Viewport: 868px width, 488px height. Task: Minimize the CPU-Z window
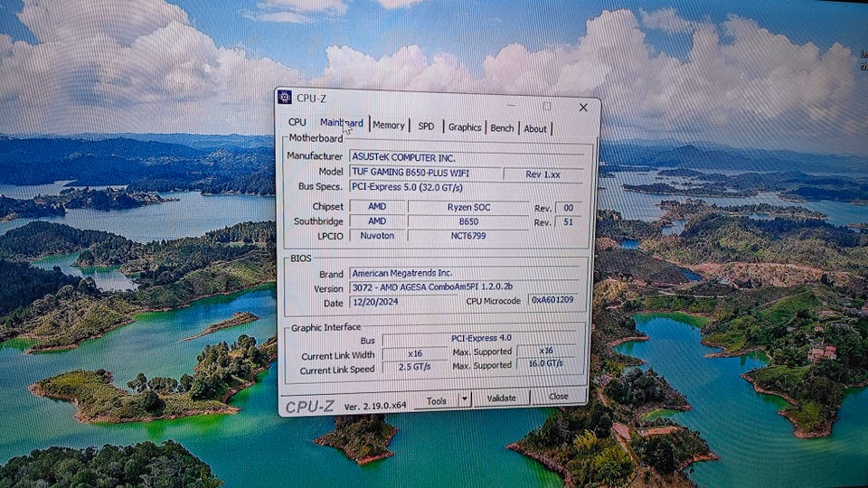point(512,105)
